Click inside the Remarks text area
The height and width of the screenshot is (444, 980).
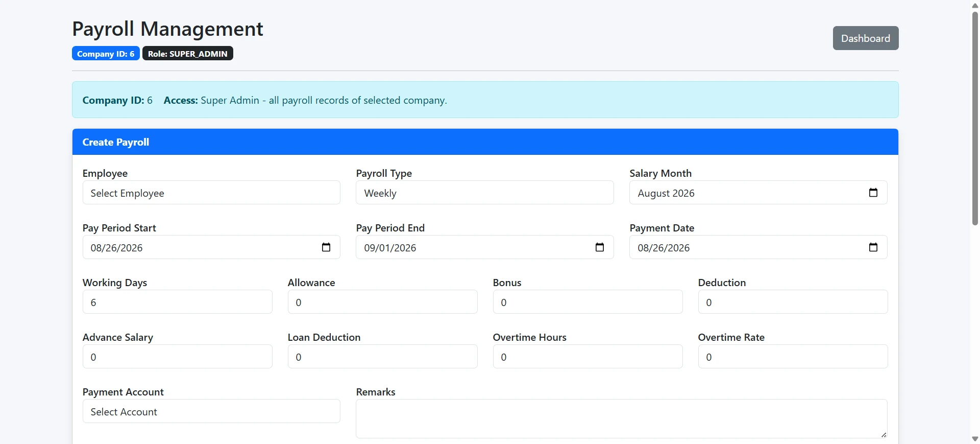[622, 419]
